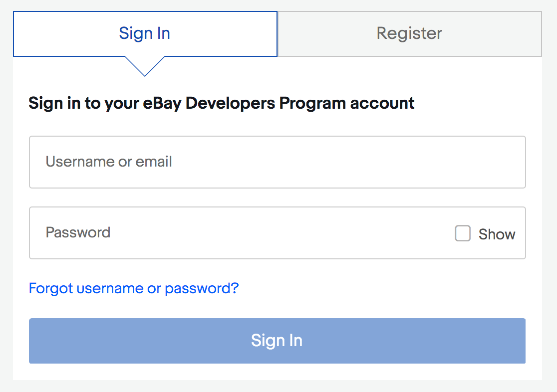Switch to the Register tab

409,33
